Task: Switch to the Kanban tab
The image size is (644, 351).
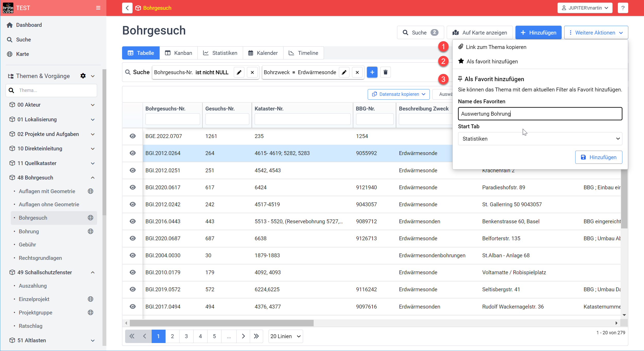Action: coord(178,53)
